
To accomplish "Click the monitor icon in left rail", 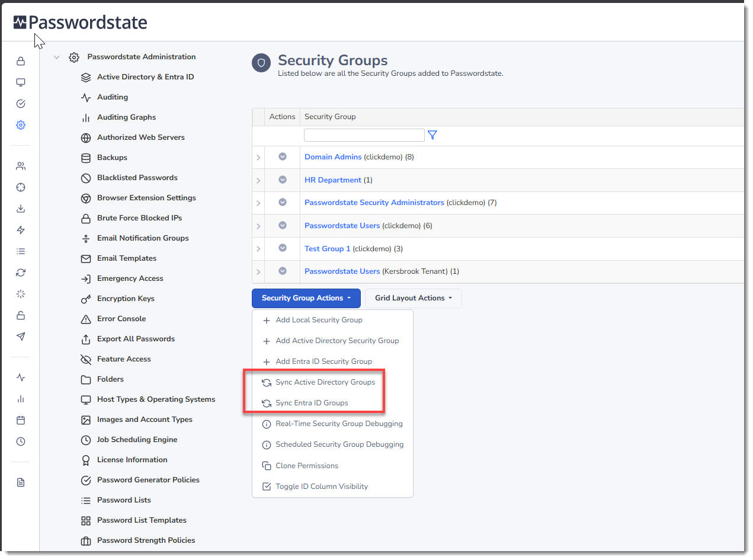I will pos(21,82).
